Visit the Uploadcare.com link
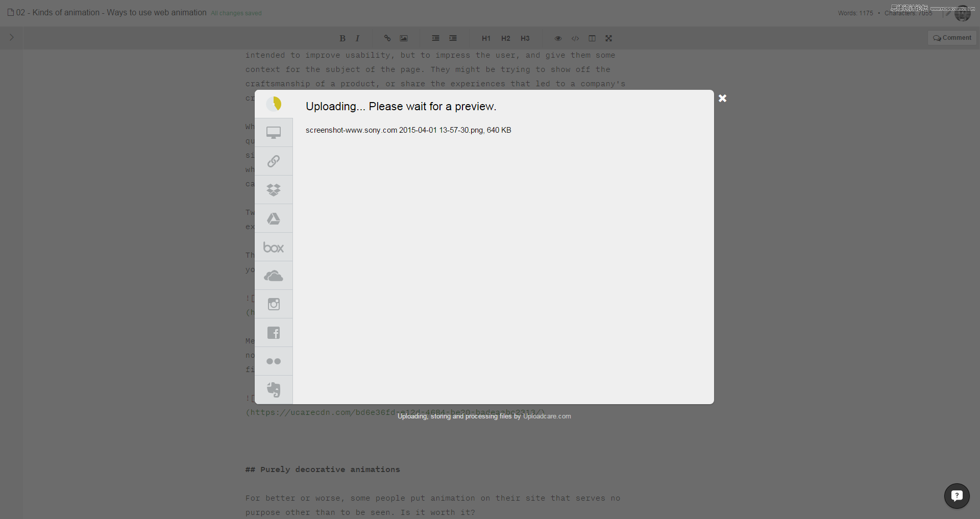 547,416
